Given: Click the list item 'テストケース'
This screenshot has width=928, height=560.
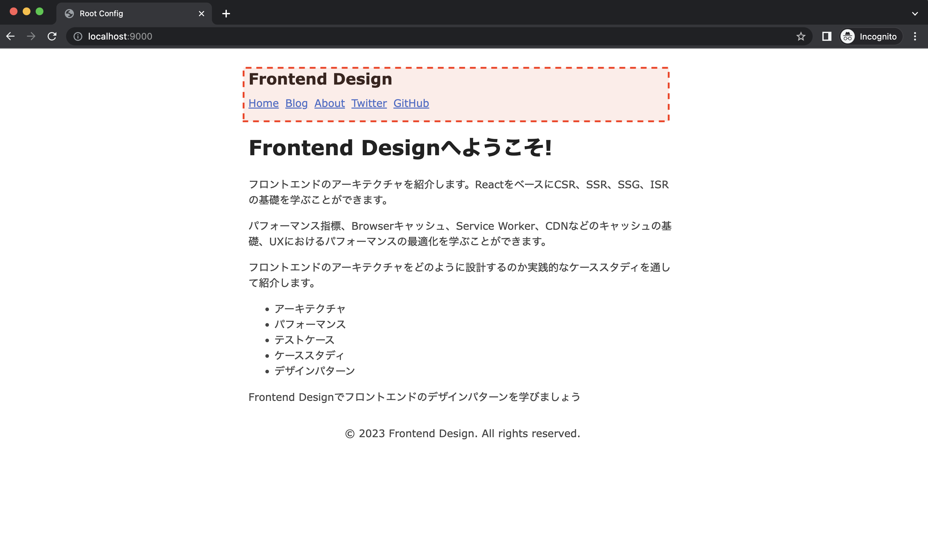Looking at the screenshot, I should tap(304, 340).
